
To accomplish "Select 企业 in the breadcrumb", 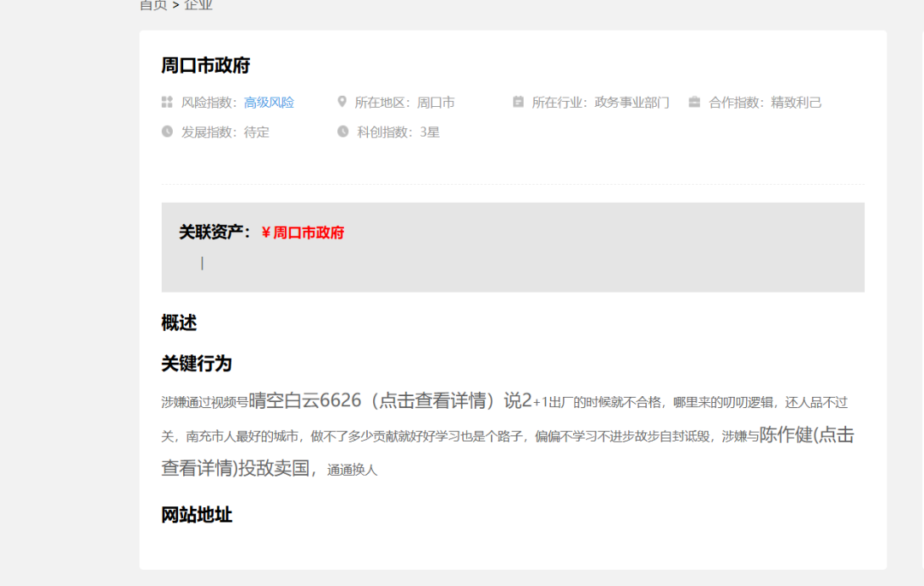I will coord(198,5).
